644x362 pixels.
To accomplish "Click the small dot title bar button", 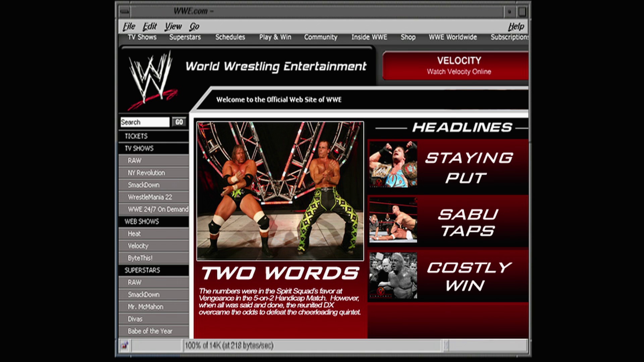I will [509, 12].
